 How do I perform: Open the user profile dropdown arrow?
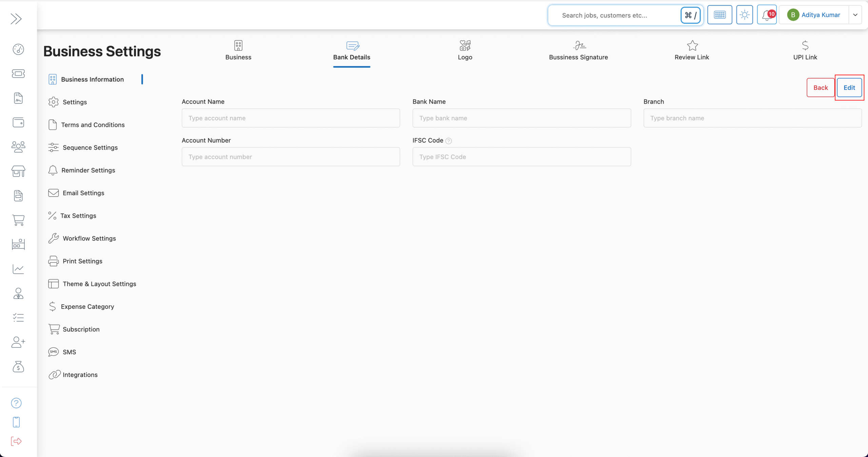tap(855, 15)
